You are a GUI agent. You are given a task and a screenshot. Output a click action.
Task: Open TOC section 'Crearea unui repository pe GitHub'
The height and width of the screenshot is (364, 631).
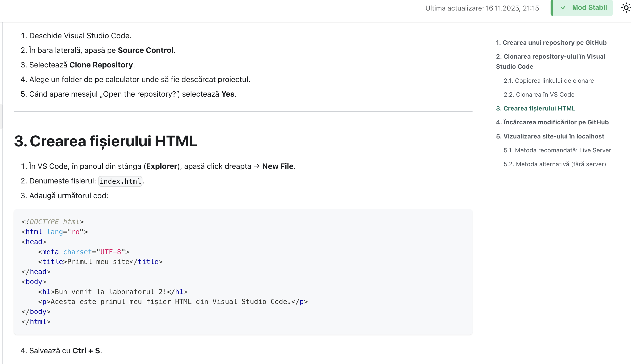tap(551, 42)
